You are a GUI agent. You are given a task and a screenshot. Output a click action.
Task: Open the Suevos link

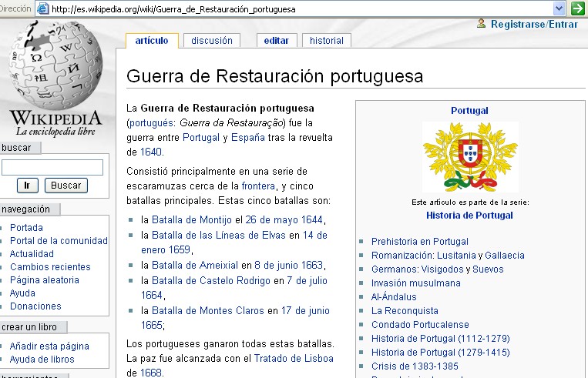coord(488,269)
